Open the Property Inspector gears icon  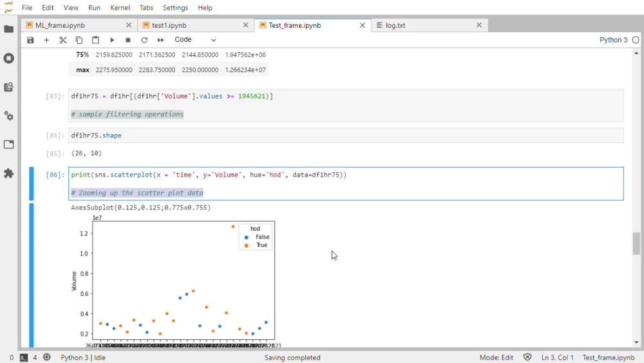tap(8, 116)
